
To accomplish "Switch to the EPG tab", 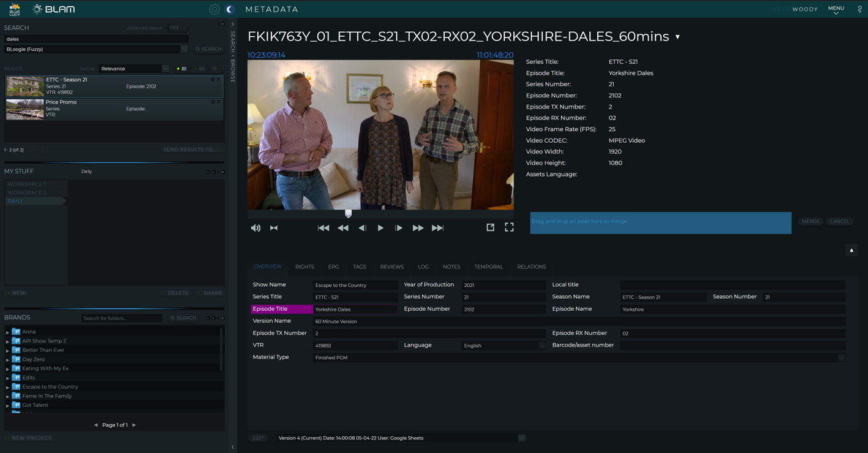I will 333,267.
